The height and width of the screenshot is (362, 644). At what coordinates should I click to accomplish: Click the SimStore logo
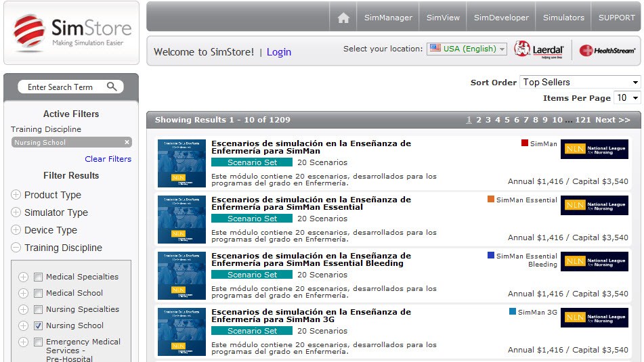click(72, 33)
